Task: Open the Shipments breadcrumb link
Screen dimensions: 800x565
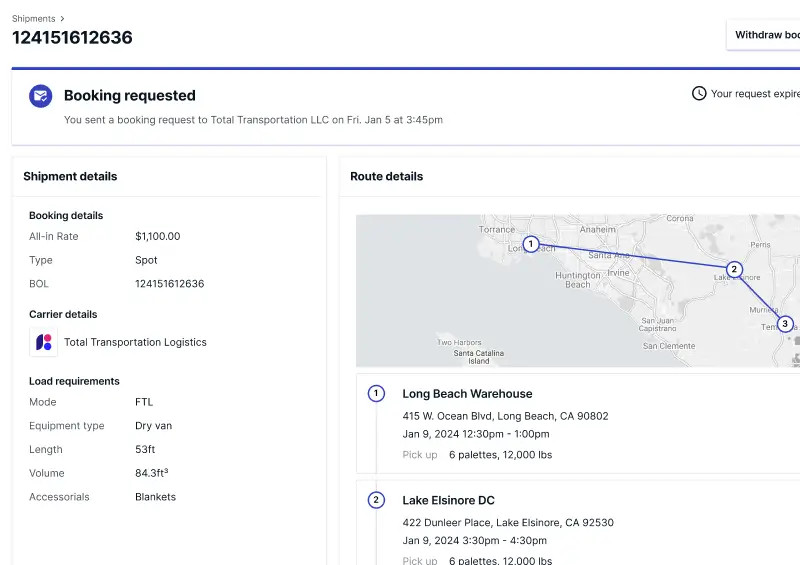Action: [x=33, y=18]
